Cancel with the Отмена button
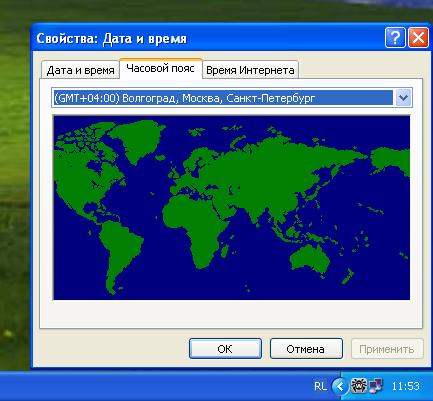The width and height of the screenshot is (433, 401). coord(306,349)
